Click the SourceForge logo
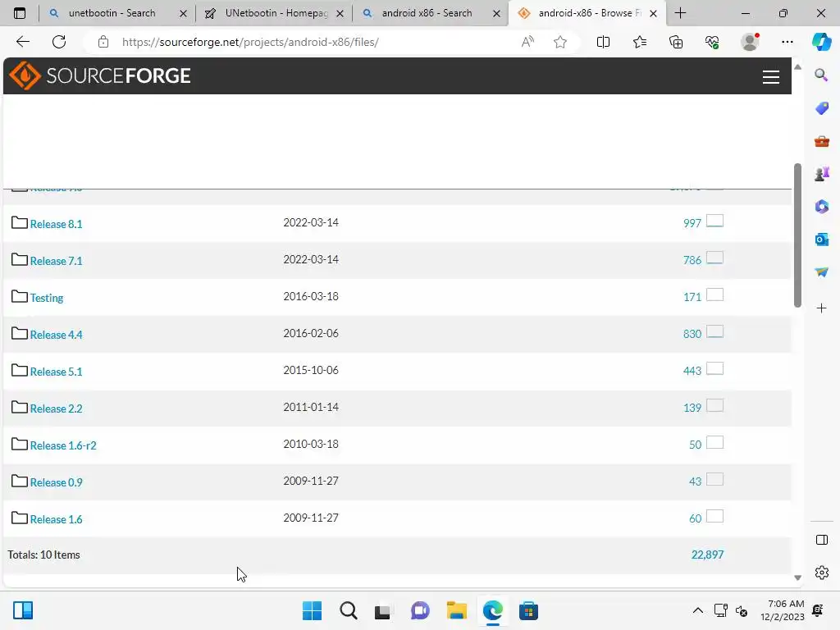The width and height of the screenshot is (840, 630). 99,75
